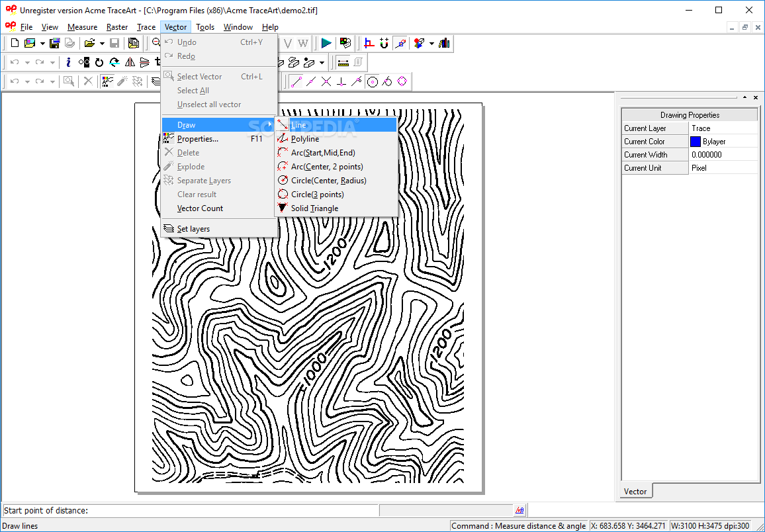Click the rotate-over-cyan-line deskew icon

(x=114, y=62)
